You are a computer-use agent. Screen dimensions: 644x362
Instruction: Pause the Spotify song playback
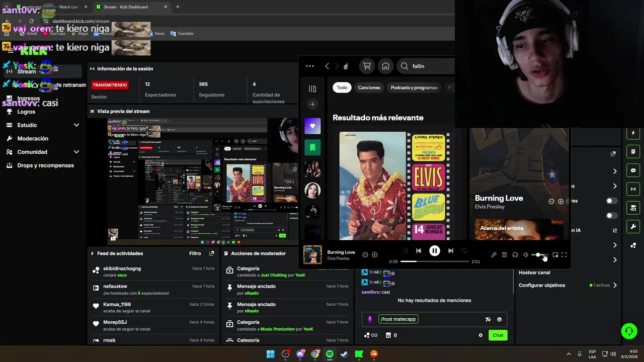click(435, 251)
